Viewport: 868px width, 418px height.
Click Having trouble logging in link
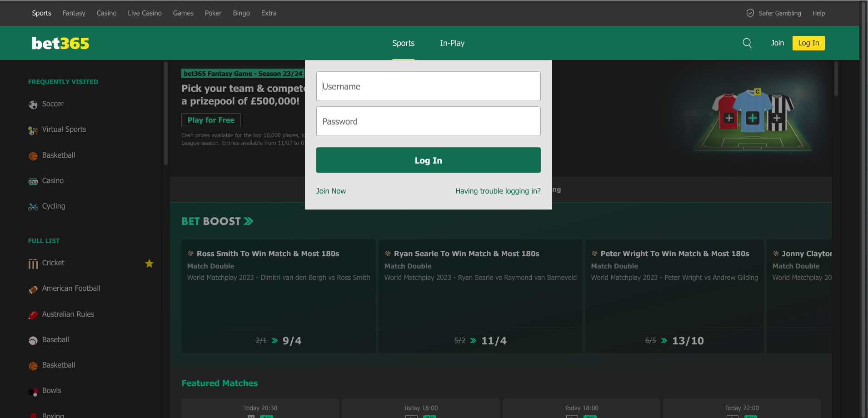pos(498,191)
